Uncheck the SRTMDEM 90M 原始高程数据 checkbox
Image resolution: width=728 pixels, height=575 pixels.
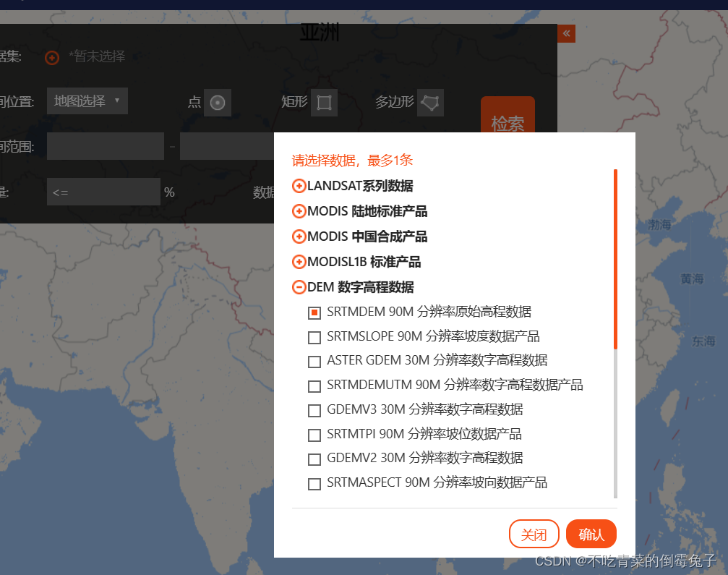(314, 312)
